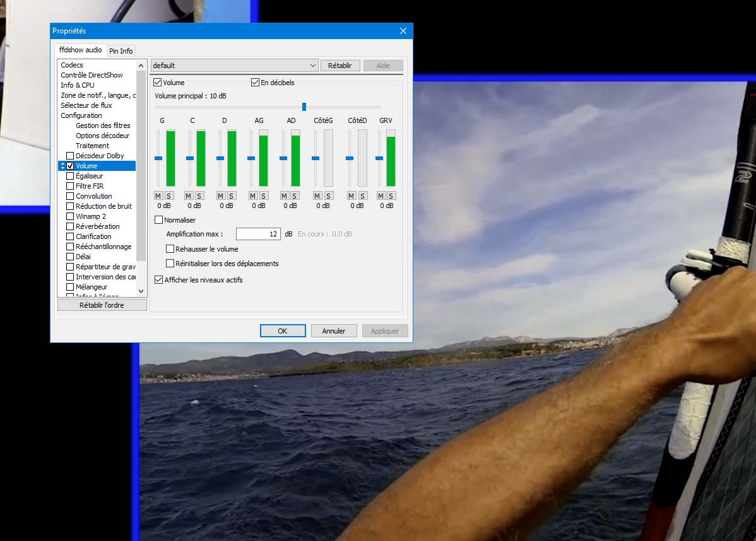Enable the Réduction de bruit checkbox
This screenshot has width=756, height=541.
click(x=71, y=206)
